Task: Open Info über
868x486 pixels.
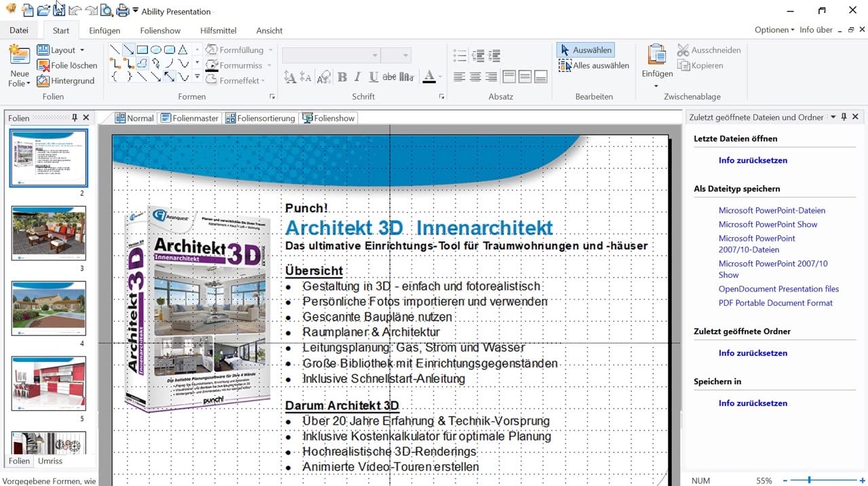Action: (x=816, y=30)
